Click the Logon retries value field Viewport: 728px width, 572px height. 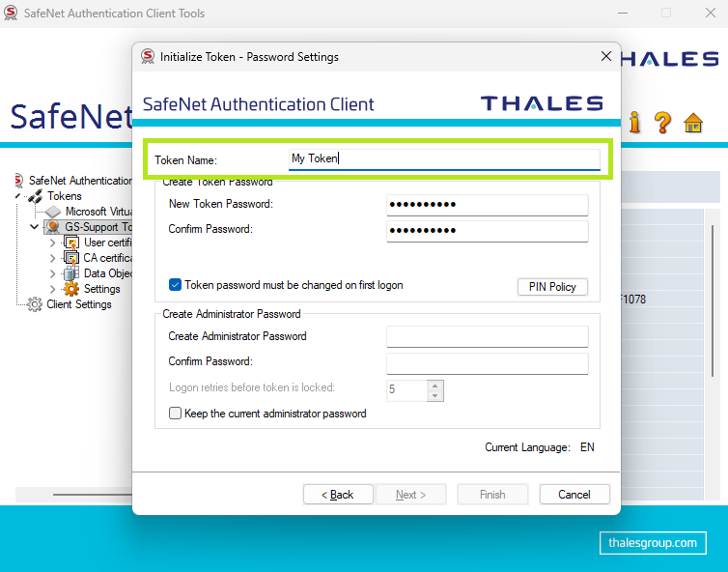(406, 389)
